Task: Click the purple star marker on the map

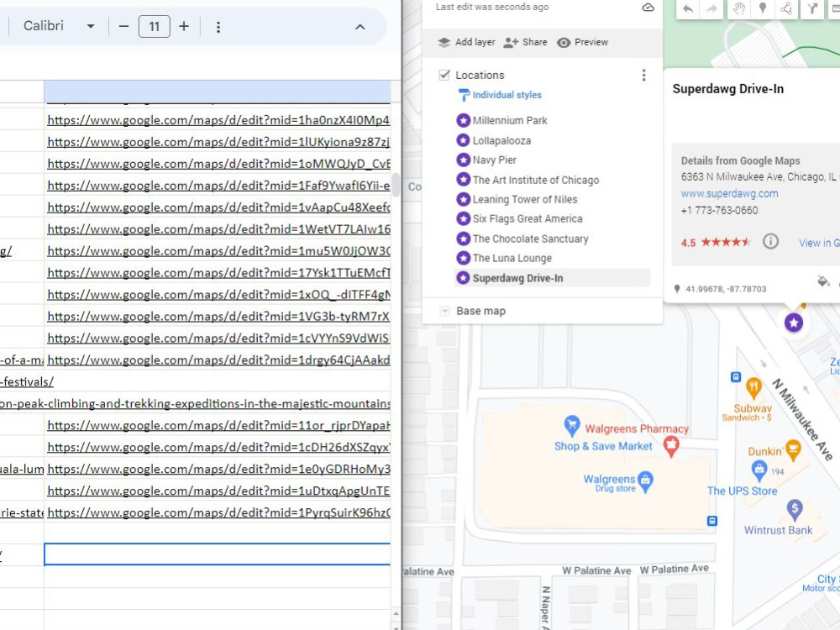Action: 794,323
